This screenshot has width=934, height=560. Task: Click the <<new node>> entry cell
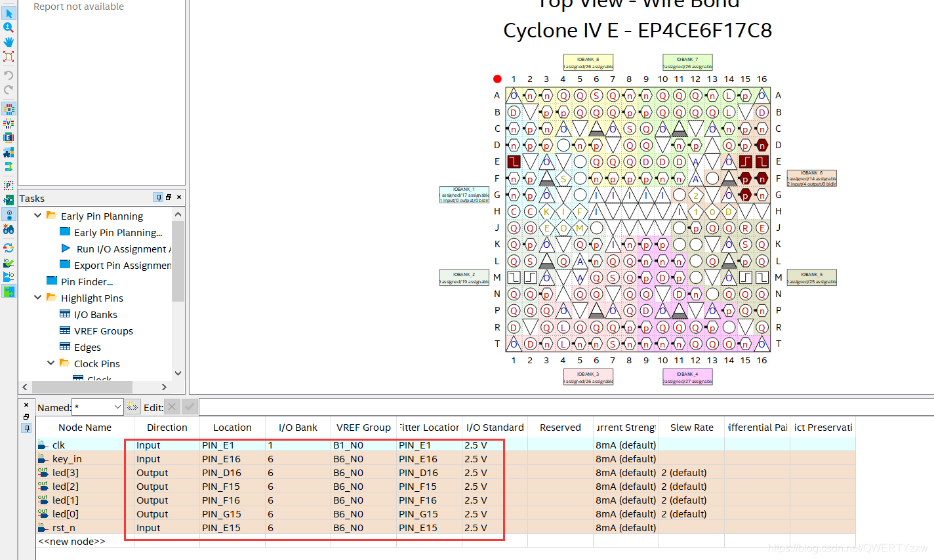click(x=85, y=542)
